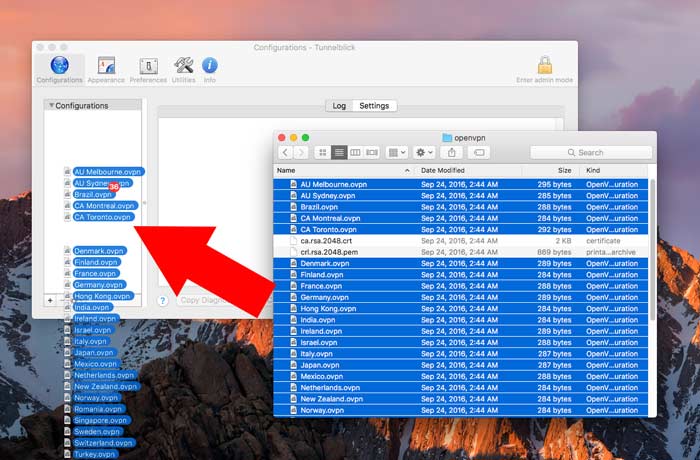Open the Finder arrange items dropdown
Image resolution: width=700 pixels, height=460 pixels.
pyautogui.click(x=396, y=153)
